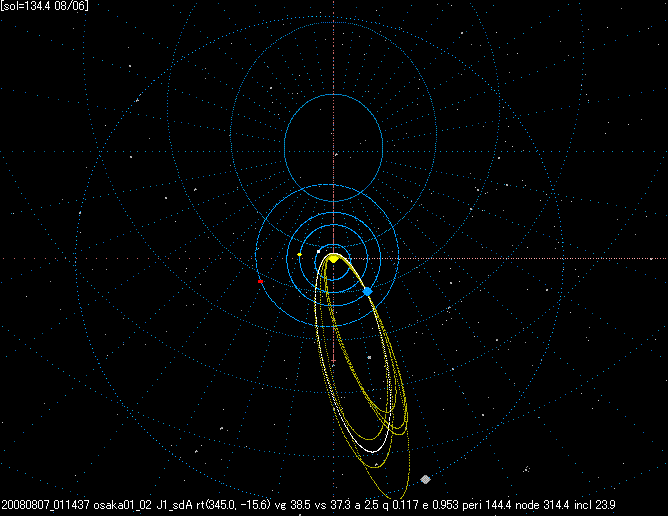Click the red planet marker
The width and height of the screenshot is (668, 516).
pos(260,282)
